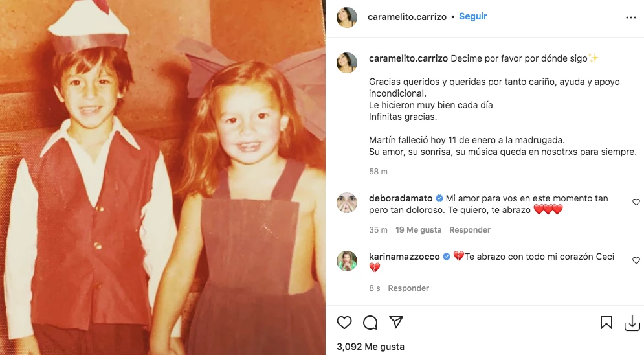Open the three-dot more options menu
Viewport: 644px width, 355px height.
click(631, 17)
